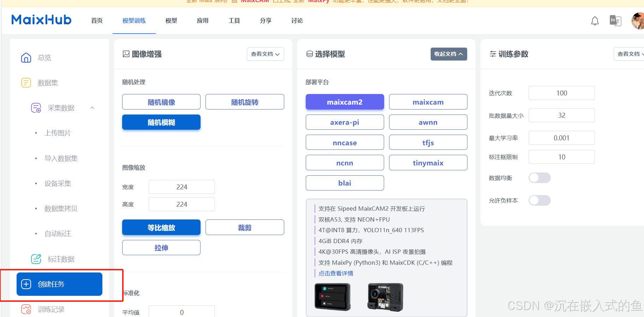The height and width of the screenshot is (317, 644).
Task: Click the MaixCAM2 camera-side photo
Action: pyautogui.click(x=385, y=297)
